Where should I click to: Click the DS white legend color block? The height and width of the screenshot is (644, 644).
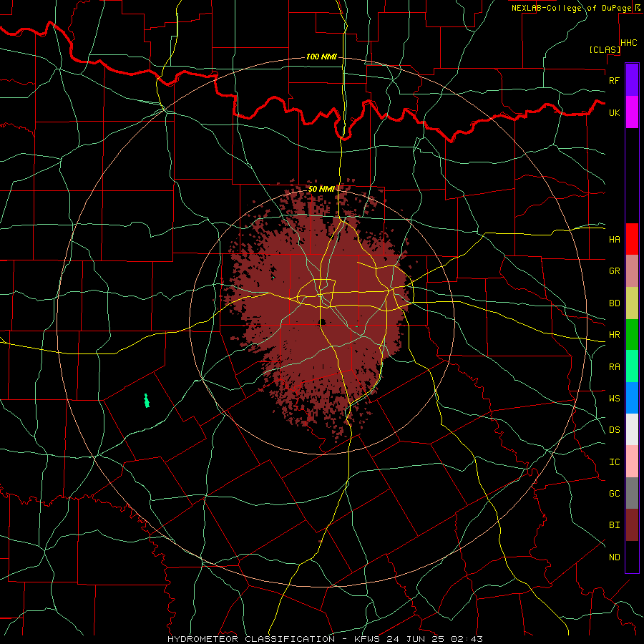coord(632,429)
